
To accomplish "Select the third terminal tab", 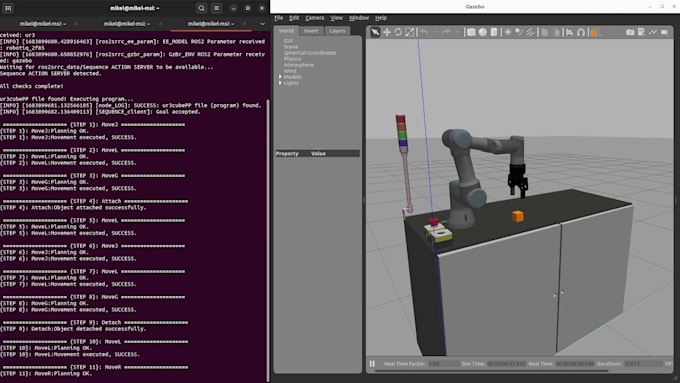I will click(211, 24).
